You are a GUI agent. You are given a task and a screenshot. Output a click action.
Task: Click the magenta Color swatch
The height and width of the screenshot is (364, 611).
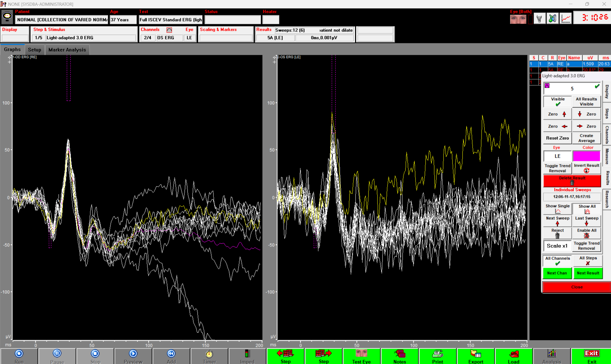coord(586,156)
